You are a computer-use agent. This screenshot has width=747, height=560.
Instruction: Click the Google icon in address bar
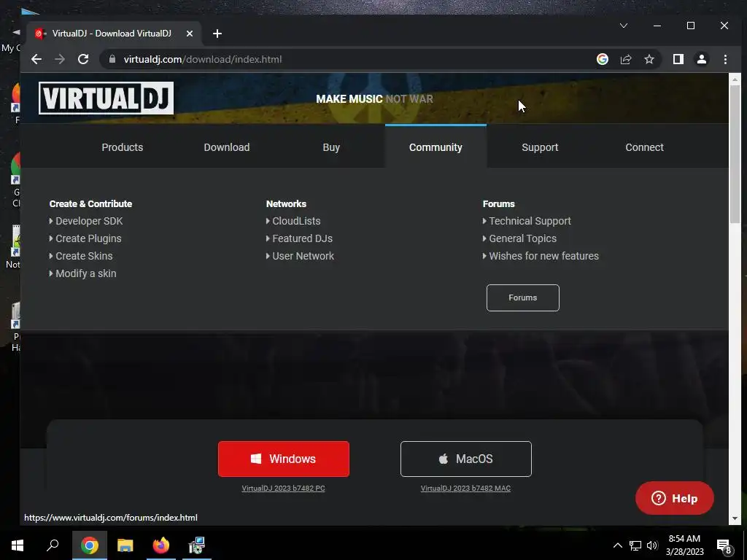pos(602,59)
